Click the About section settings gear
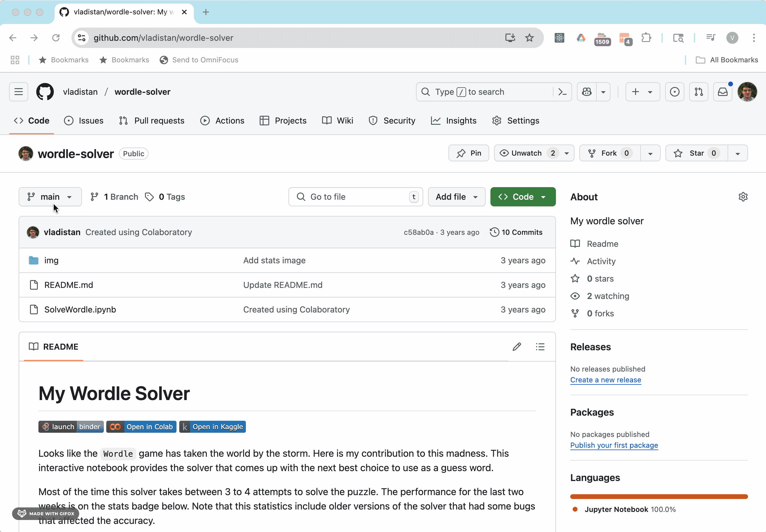This screenshot has height=532, width=766. 743,197
